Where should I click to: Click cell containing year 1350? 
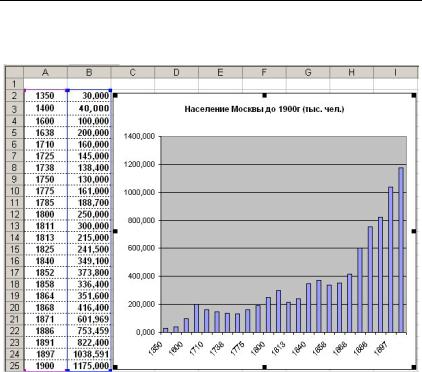[x=45, y=96]
